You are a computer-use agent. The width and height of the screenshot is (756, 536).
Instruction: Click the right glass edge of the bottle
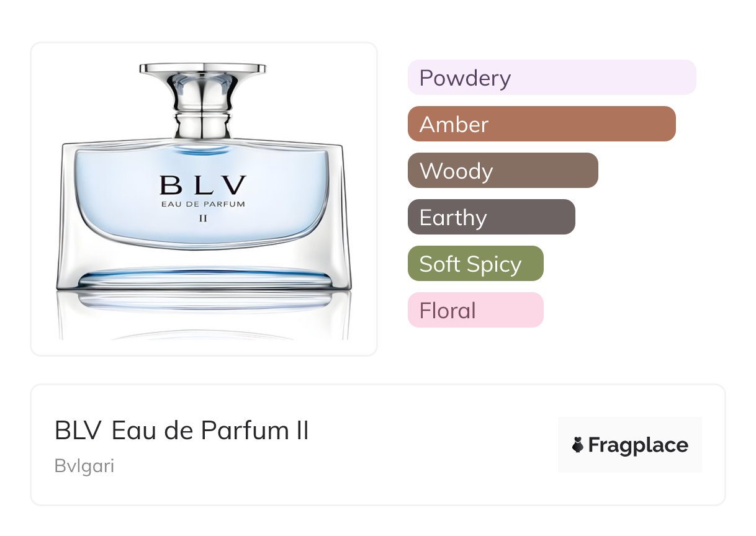[x=340, y=217]
